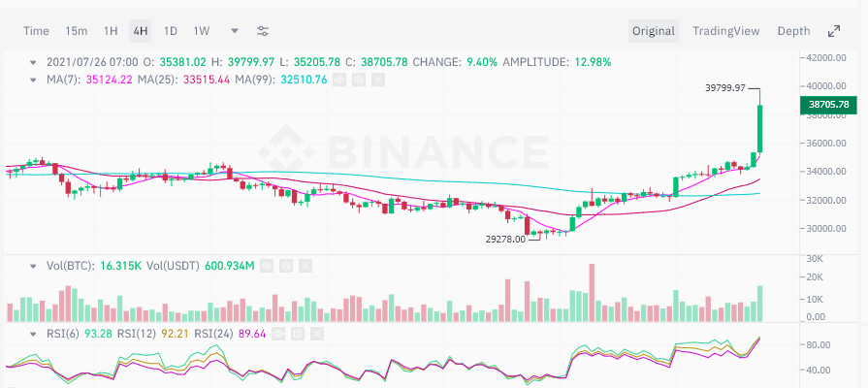Open RSI indicator settings gear
This screenshot has height=388, width=868.
tap(297, 334)
